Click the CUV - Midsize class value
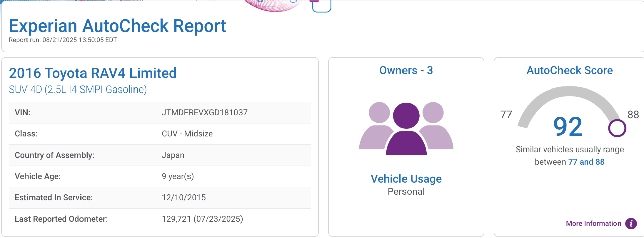Viewport: 644px width, 238px height. click(187, 134)
